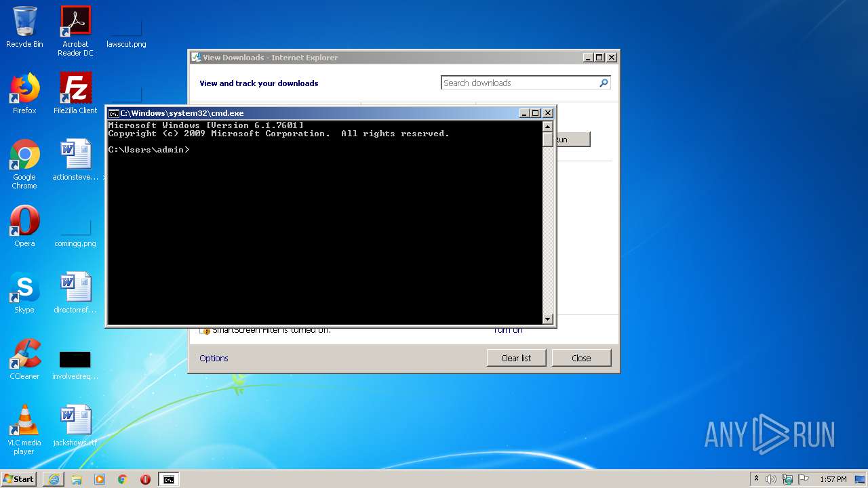Click cmd window scrollbar down arrow
The width and height of the screenshot is (868, 488).
pyautogui.click(x=548, y=319)
